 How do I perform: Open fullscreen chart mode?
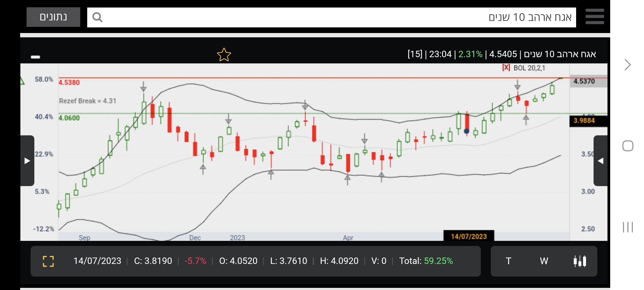click(48, 261)
